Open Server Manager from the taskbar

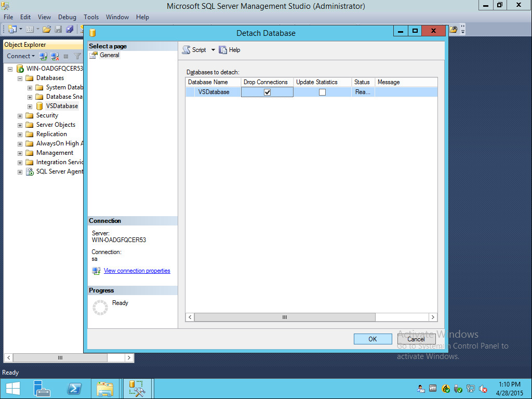[42, 389]
